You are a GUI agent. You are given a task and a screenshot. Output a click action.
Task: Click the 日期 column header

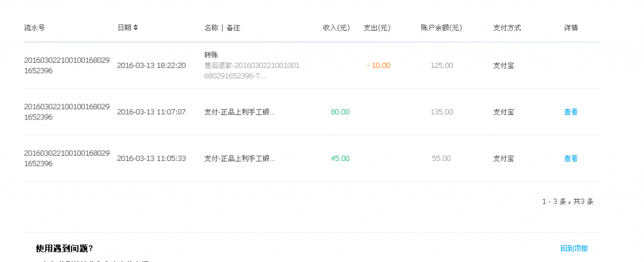pos(124,28)
